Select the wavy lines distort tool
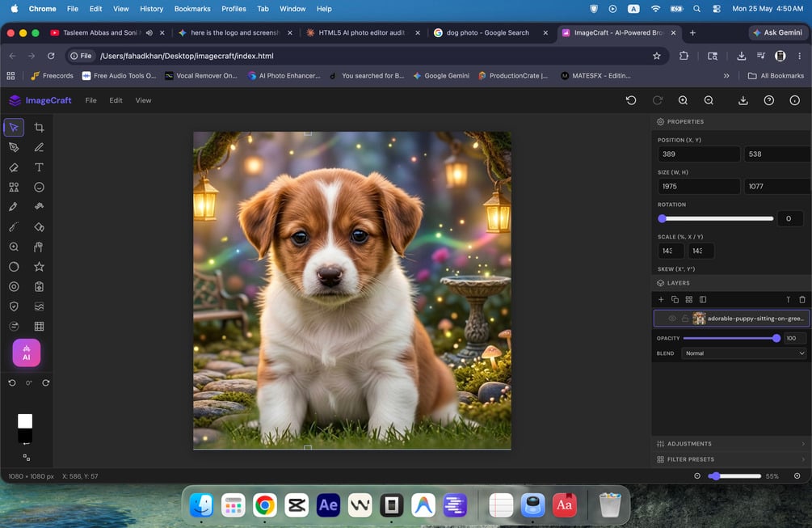 coord(39,306)
